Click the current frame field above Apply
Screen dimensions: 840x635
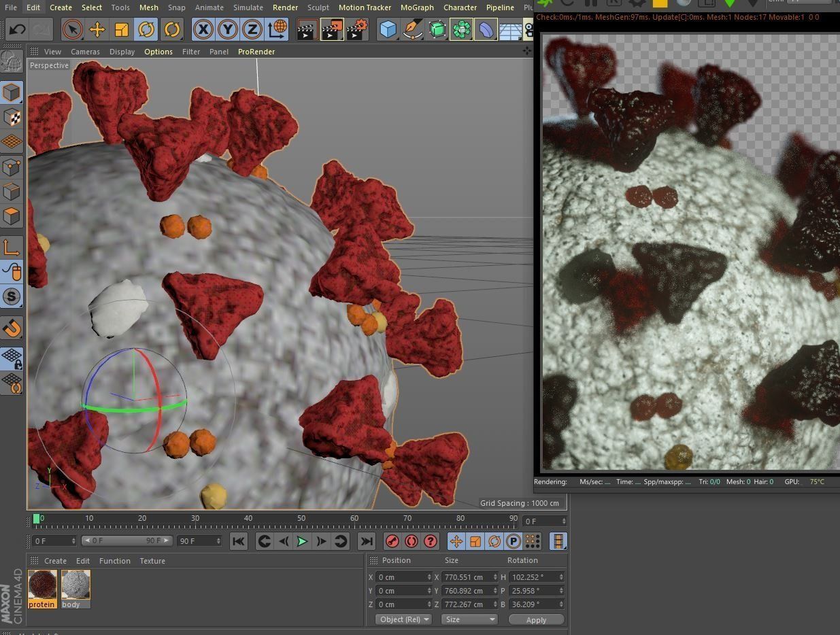click(545, 521)
